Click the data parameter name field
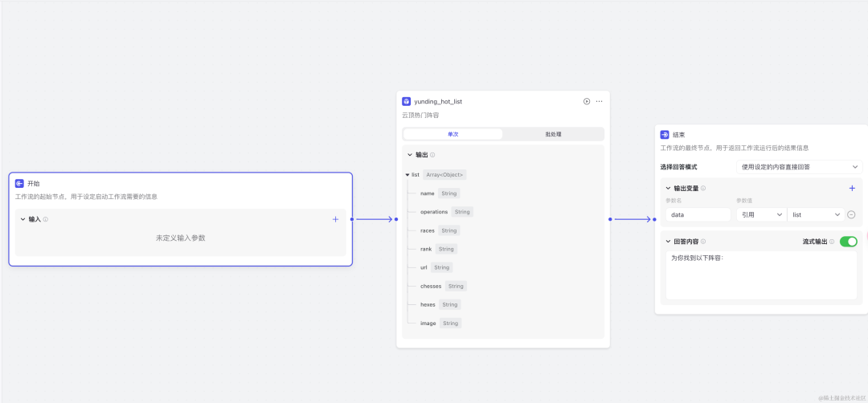 point(698,215)
